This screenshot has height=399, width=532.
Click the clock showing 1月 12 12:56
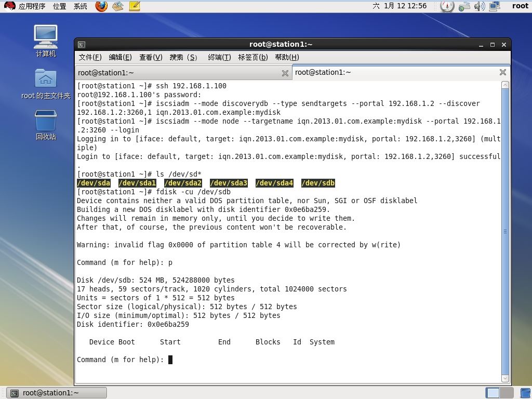pos(400,6)
